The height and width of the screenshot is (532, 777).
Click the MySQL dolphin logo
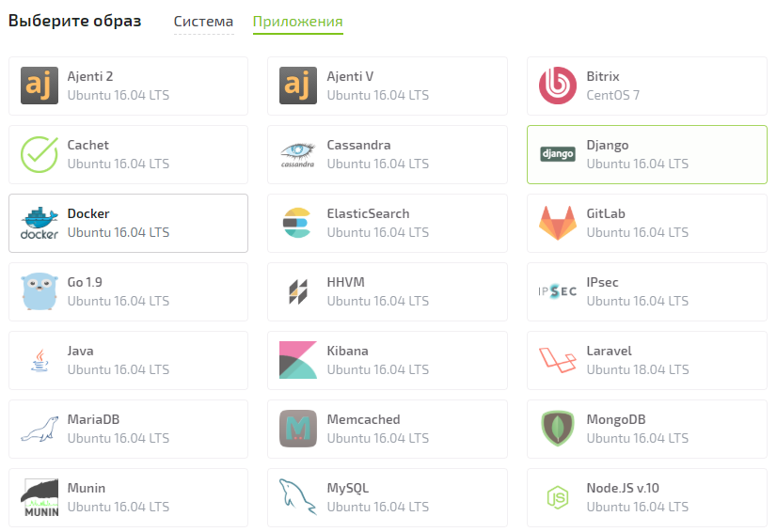tap(298, 497)
